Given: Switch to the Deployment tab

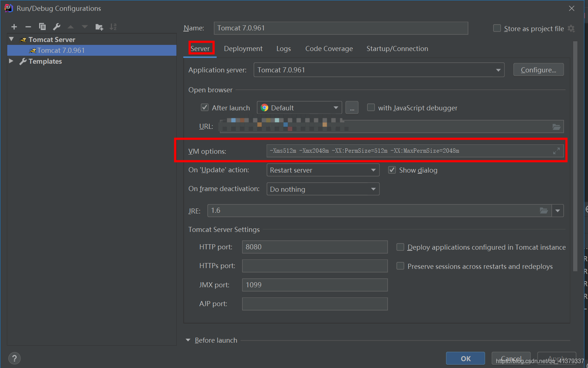Looking at the screenshot, I should click(243, 48).
